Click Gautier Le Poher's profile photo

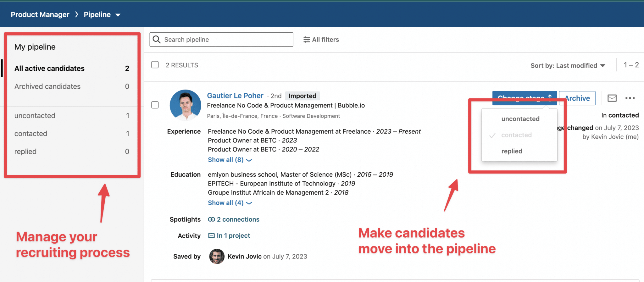tap(185, 105)
